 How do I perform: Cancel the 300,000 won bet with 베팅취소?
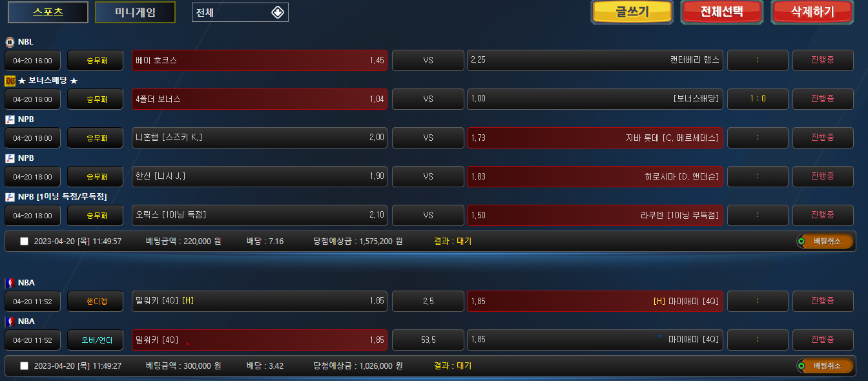pyautogui.click(x=825, y=366)
